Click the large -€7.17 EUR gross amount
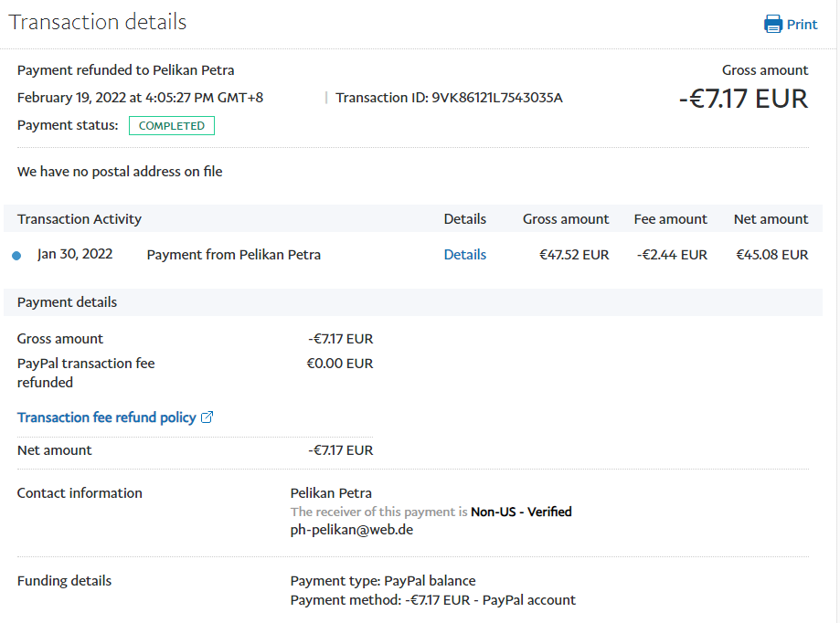This screenshot has height=623, width=840. coord(743,99)
